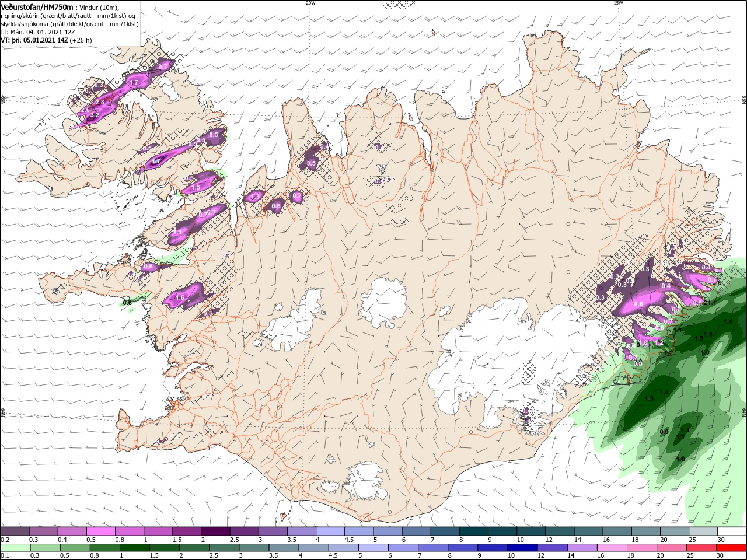This screenshot has width=747, height=560.
Task: Click lower legend swatch between 0.3 and 0.5
Action: pos(44,547)
